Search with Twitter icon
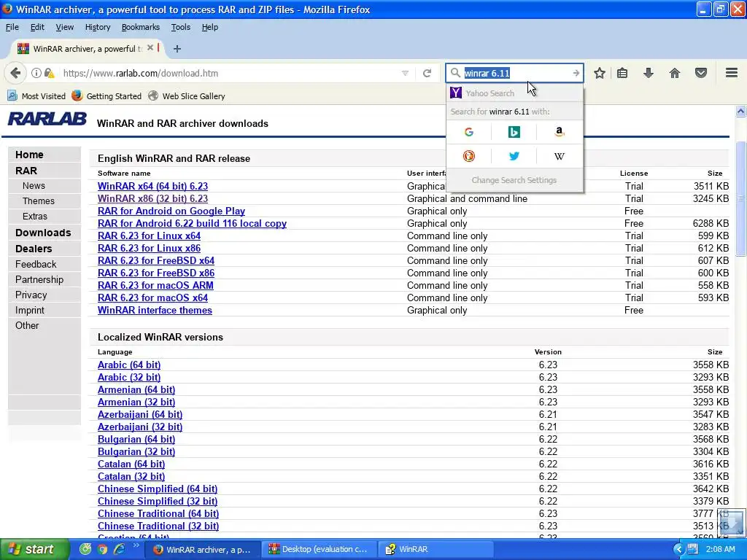This screenshot has width=747, height=560. 514,156
